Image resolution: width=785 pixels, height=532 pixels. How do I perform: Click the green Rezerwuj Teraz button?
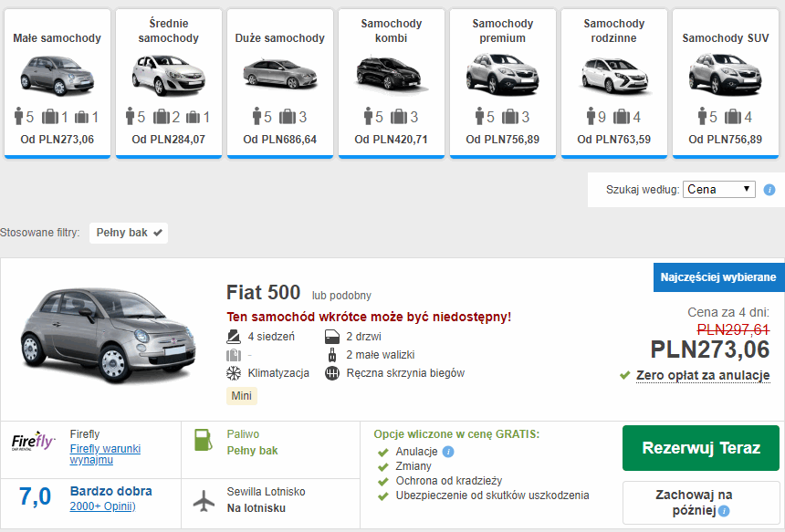click(701, 448)
